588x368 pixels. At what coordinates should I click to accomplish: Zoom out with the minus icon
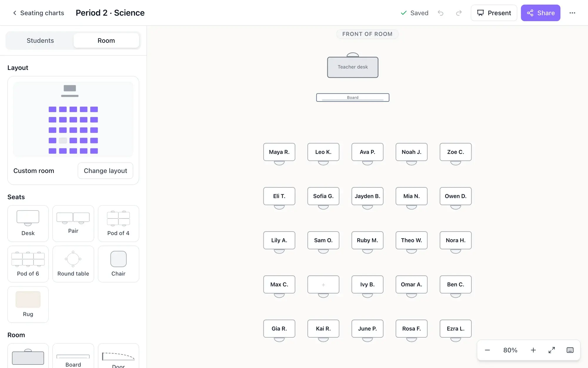click(487, 350)
